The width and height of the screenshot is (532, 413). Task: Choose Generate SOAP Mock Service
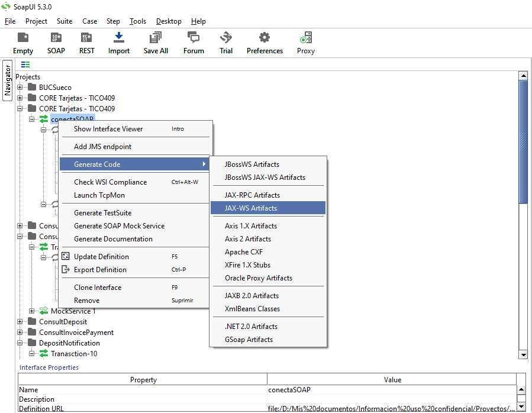(118, 225)
